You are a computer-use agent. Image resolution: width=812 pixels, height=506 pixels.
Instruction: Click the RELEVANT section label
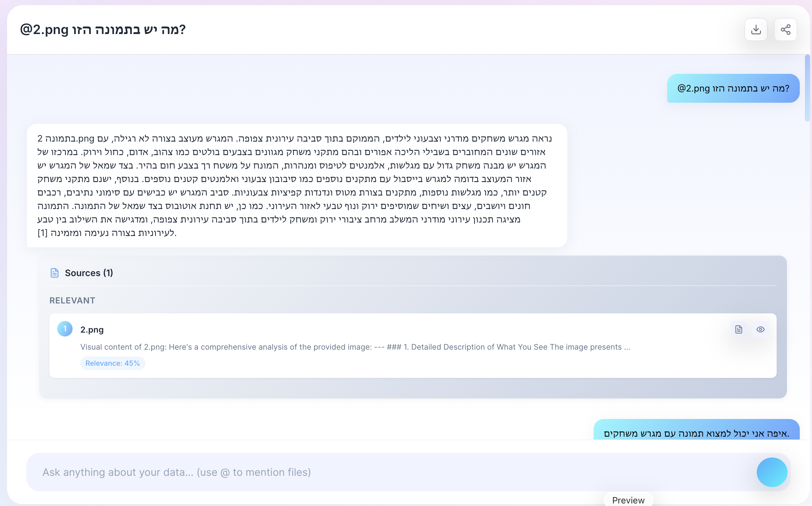[x=72, y=301]
